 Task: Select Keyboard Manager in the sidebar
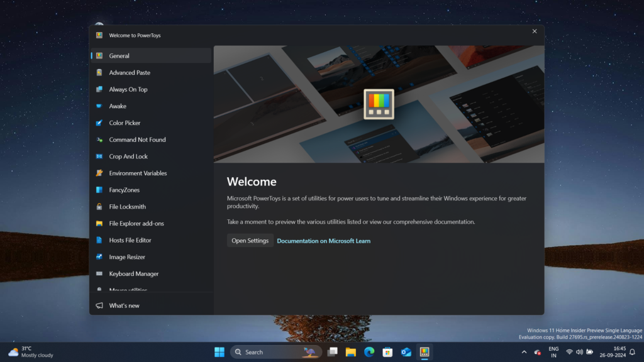[151, 274]
